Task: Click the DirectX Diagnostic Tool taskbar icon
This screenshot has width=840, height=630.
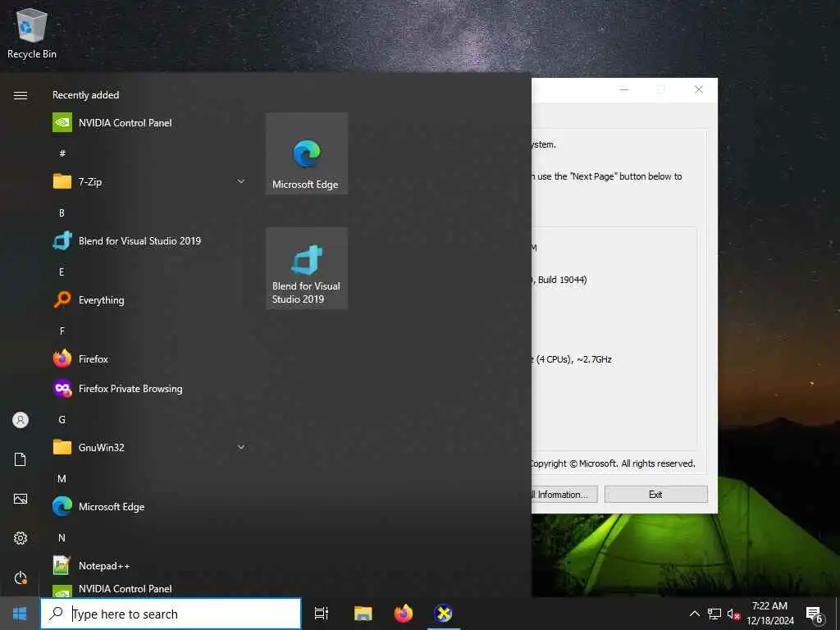Action: pyautogui.click(x=444, y=614)
